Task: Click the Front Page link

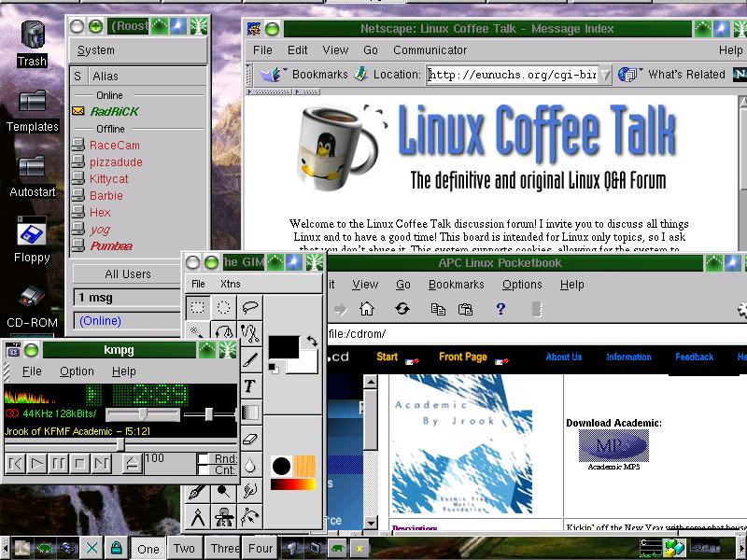Action: [462, 357]
